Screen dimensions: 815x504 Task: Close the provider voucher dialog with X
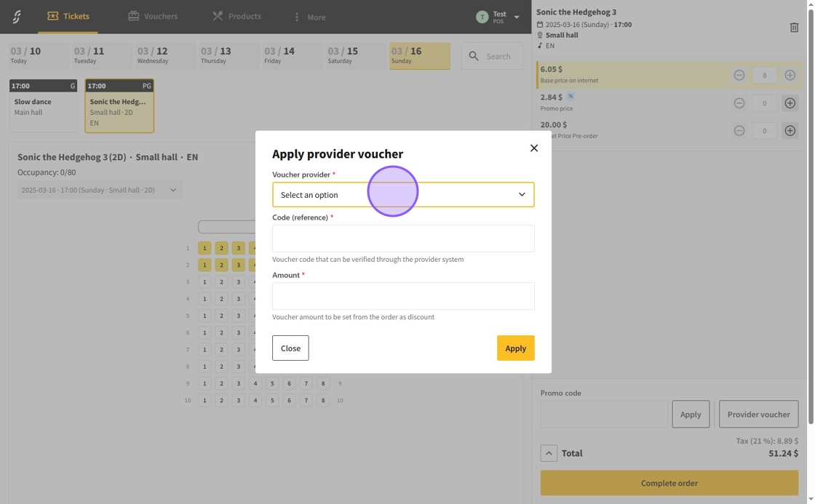(533, 148)
